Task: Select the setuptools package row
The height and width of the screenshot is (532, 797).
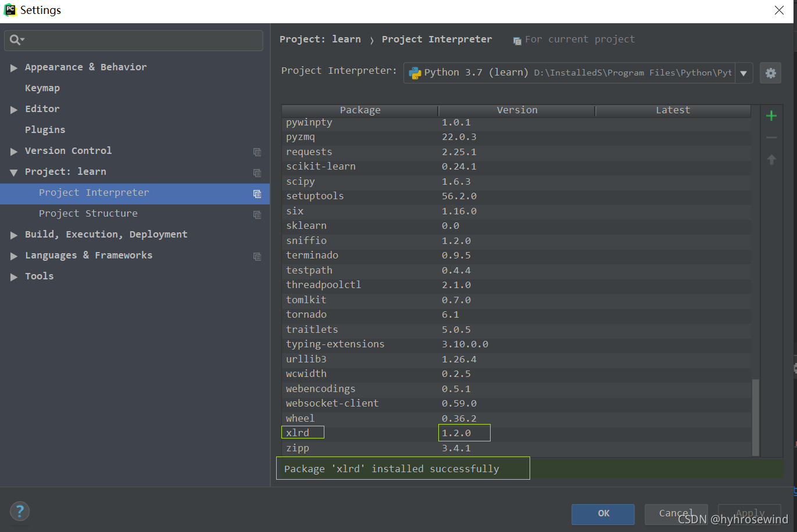Action: click(x=516, y=196)
